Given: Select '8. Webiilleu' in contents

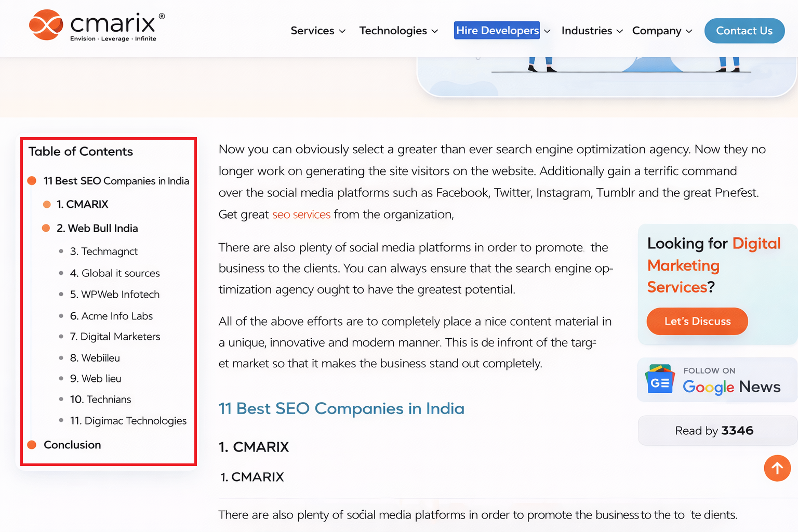Looking at the screenshot, I should 95,358.
